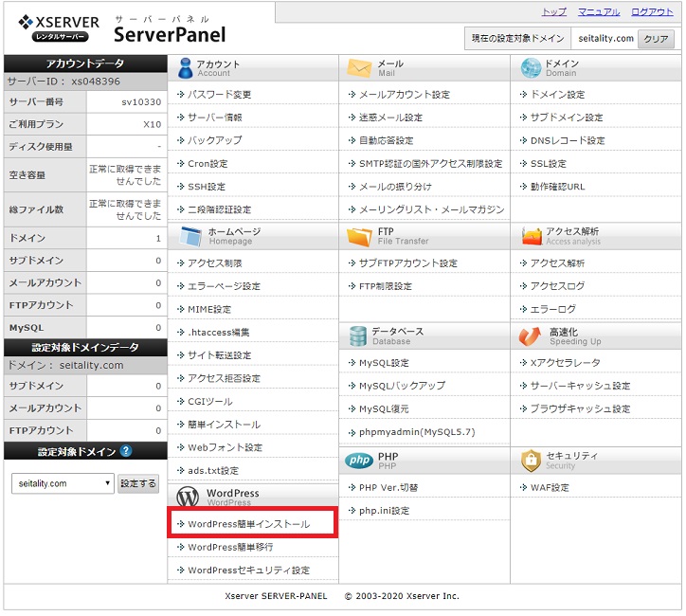Viewport: 686px width, 616px height.
Task: Open Cron設定
Action: click(208, 164)
